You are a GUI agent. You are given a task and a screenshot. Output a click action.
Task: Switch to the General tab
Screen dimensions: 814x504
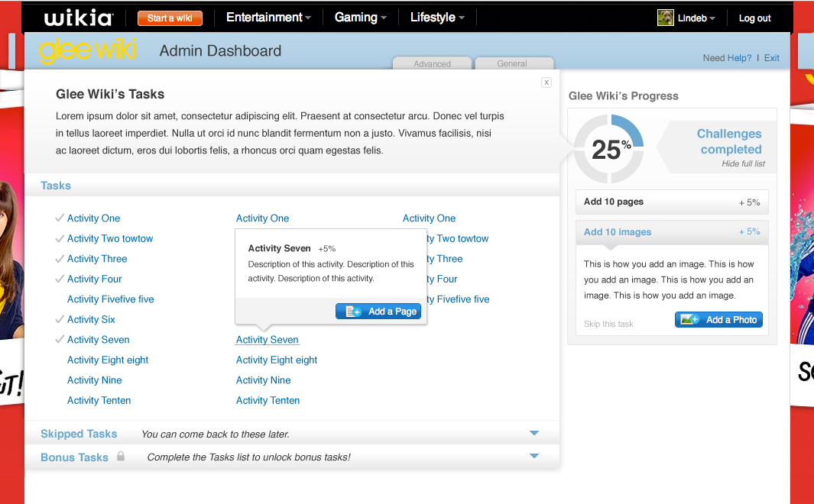pos(514,63)
